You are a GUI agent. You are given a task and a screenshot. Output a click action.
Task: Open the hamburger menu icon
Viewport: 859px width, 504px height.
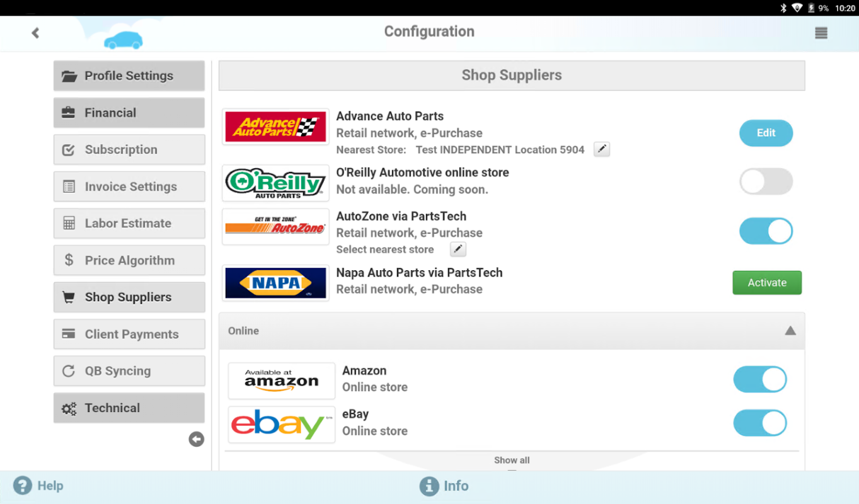pos(821,33)
